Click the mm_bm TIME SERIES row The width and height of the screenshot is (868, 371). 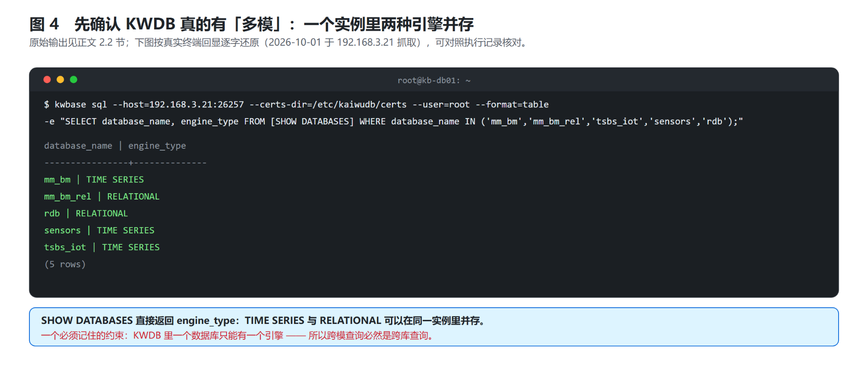click(94, 180)
